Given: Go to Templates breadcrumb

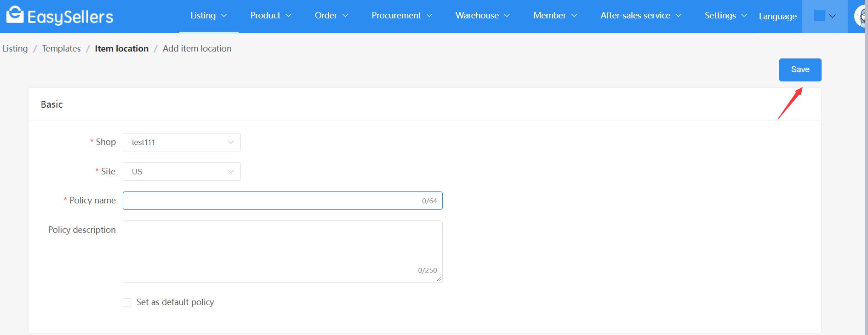Looking at the screenshot, I should 61,48.
